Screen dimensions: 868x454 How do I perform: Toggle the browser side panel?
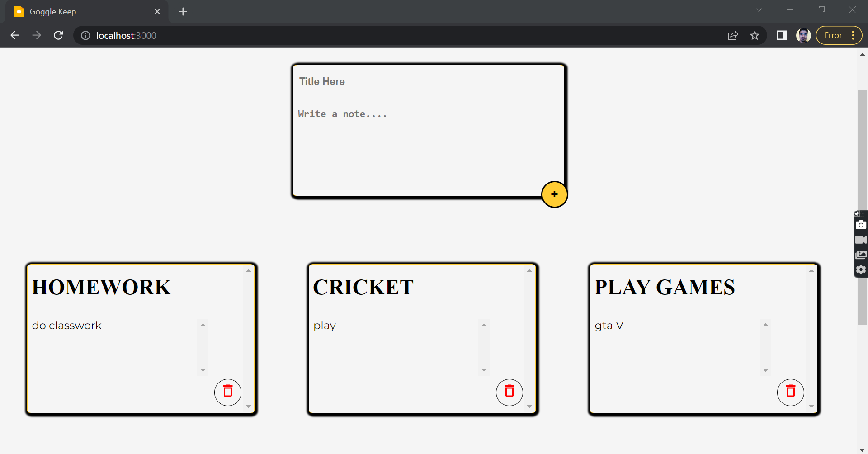tap(781, 35)
